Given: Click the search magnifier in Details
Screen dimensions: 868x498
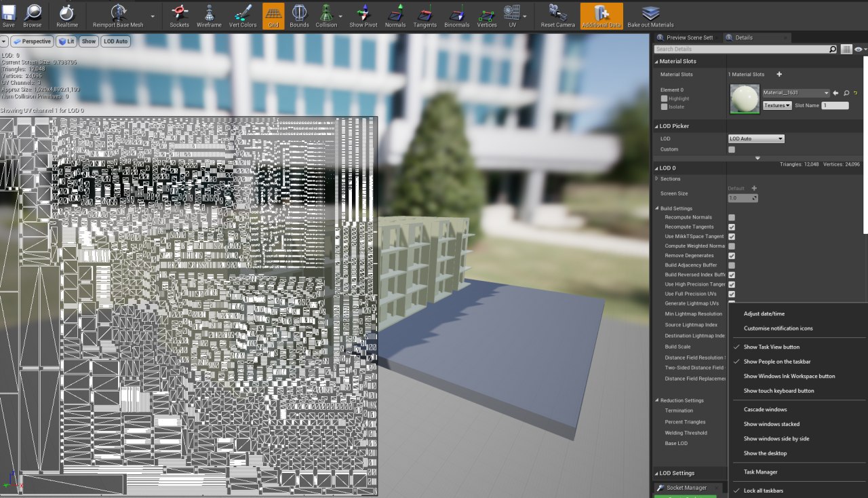Looking at the screenshot, I should pyautogui.click(x=833, y=50).
